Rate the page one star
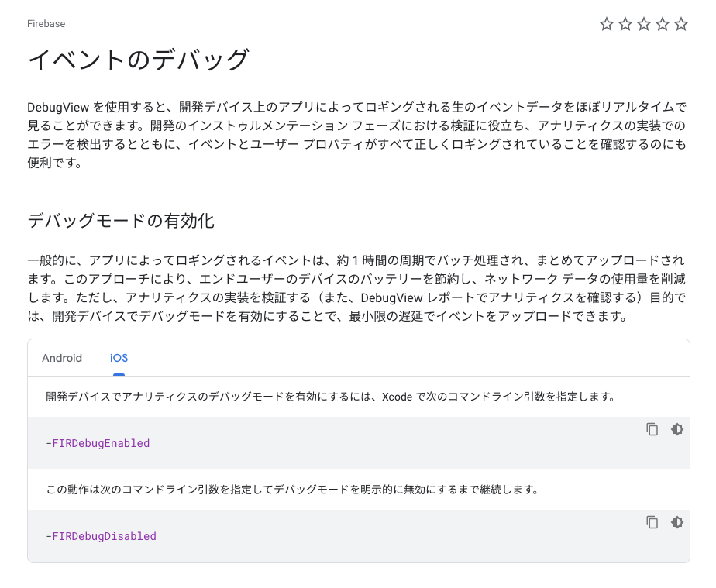The image size is (716, 588). pyautogui.click(x=607, y=24)
